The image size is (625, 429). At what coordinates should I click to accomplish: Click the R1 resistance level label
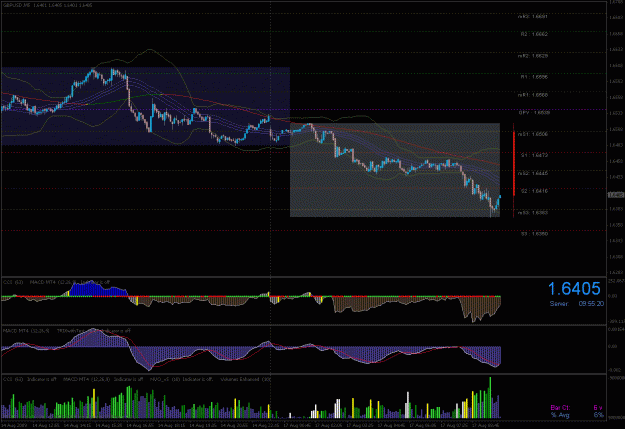534,77
